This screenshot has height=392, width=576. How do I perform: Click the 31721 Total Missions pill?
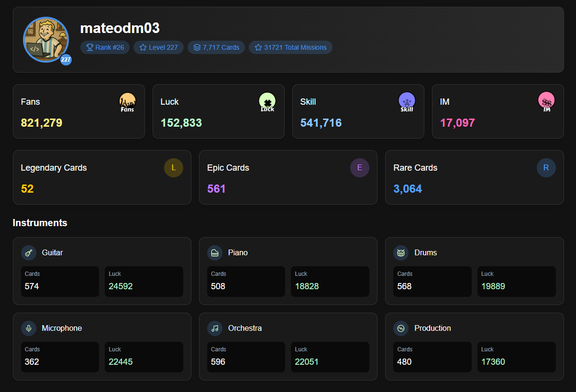pyautogui.click(x=290, y=47)
